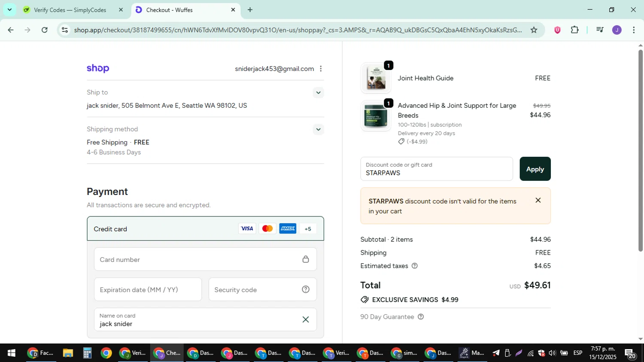Open Chrome three-dot menu
Image resolution: width=644 pixels, height=362 pixels.
634,30
